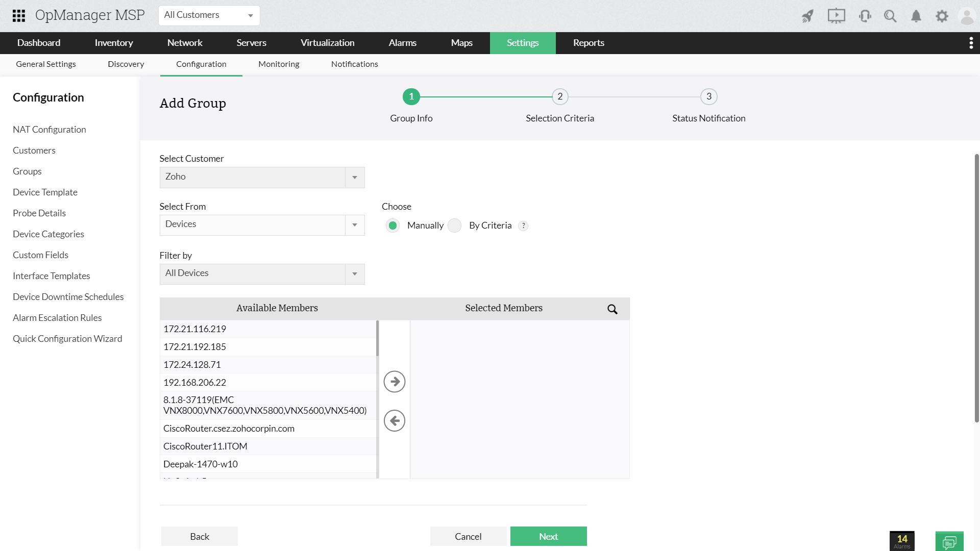Open the apps grid icon

(x=19, y=15)
